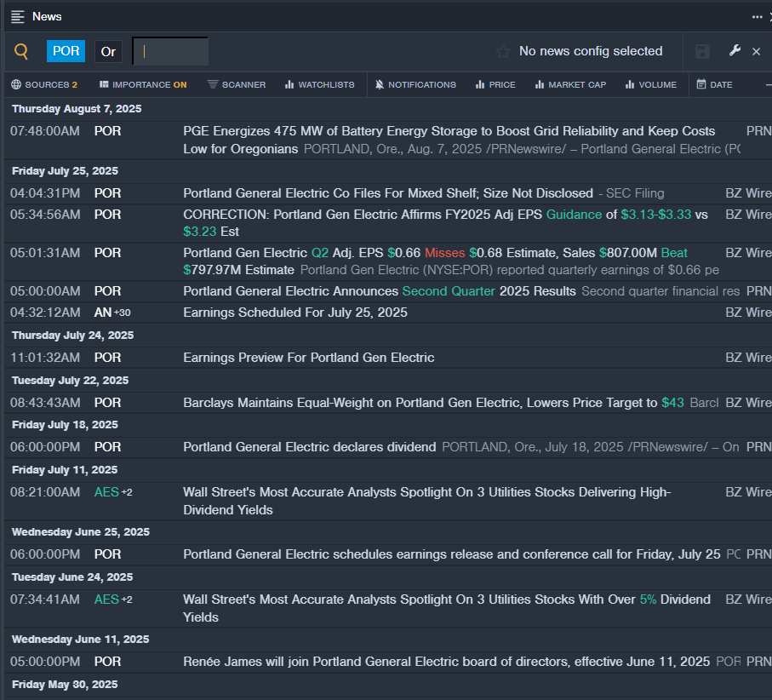This screenshot has width=772, height=700.
Task: Save news config using the floppy icon
Action: (x=702, y=51)
